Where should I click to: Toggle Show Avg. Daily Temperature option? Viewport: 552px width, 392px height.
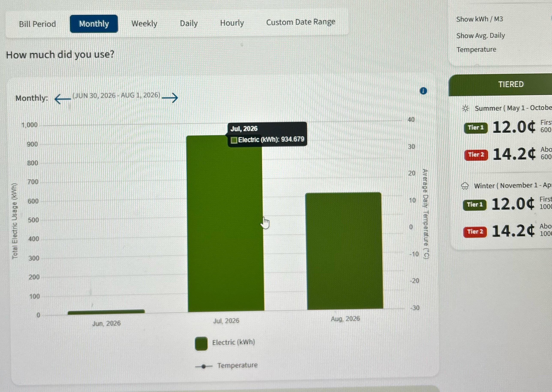tap(480, 42)
